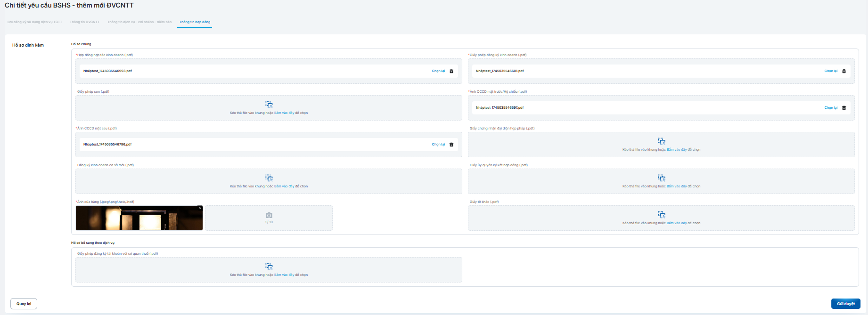
Task: Click file name Nhậptest_1745035546601.pdf
Action: pos(500,71)
